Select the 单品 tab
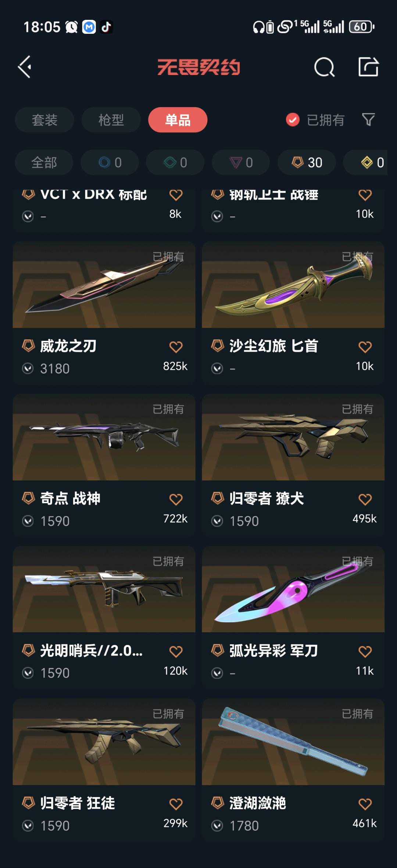The width and height of the screenshot is (397, 868). pyautogui.click(x=178, y=120)
